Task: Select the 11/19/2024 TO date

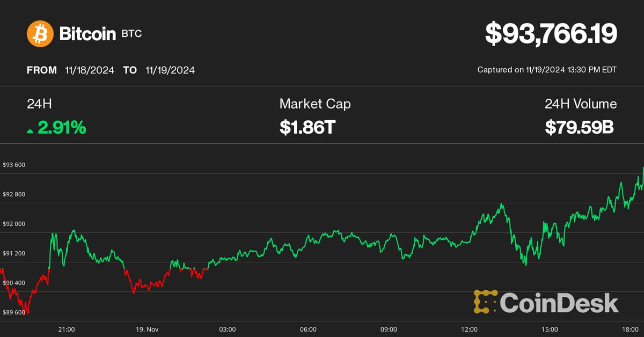Action: [170, 70]
